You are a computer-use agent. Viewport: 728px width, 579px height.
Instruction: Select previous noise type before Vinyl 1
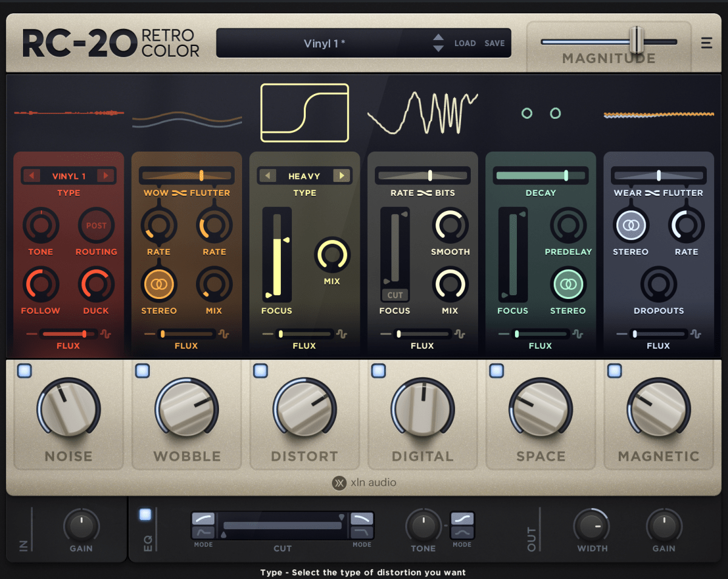point(30,176)
